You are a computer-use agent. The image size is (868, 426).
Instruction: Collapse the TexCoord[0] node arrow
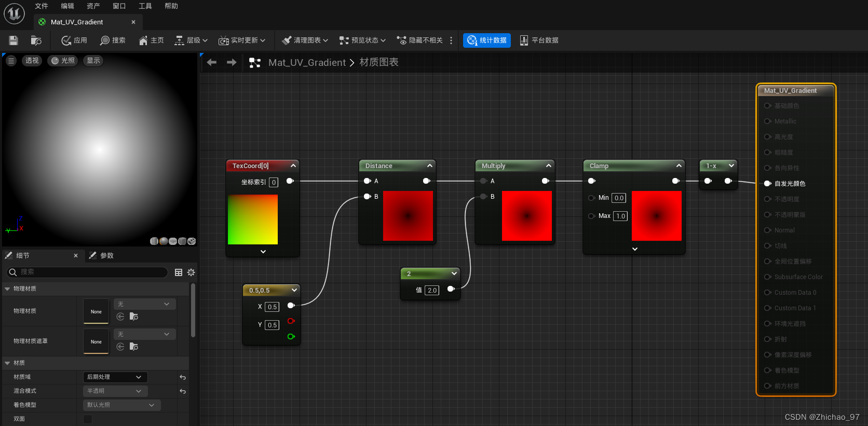tap(293, 166)
